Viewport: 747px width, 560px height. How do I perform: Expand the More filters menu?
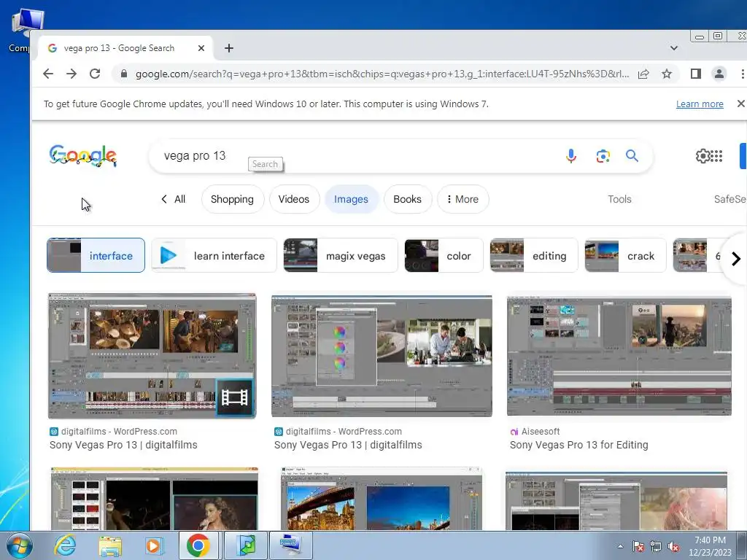(462, 199)
